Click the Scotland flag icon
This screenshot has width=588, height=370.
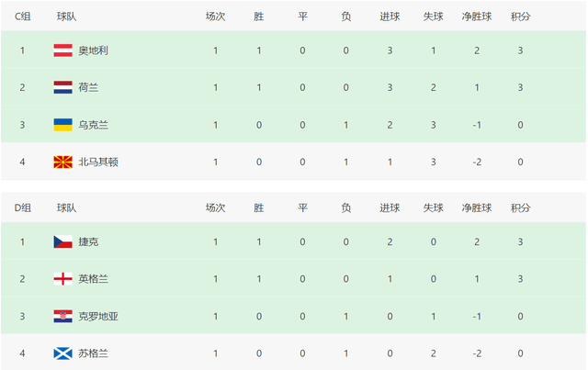pos(62,353)
